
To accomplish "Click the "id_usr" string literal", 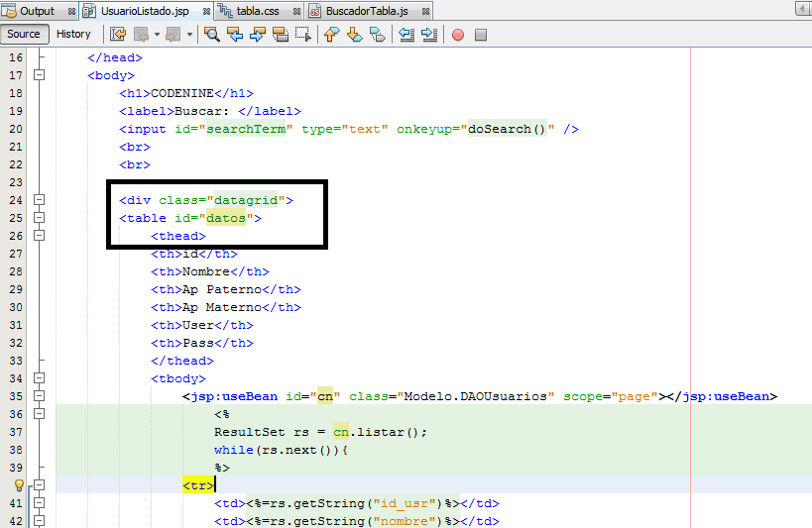I will tap(406, 503).
